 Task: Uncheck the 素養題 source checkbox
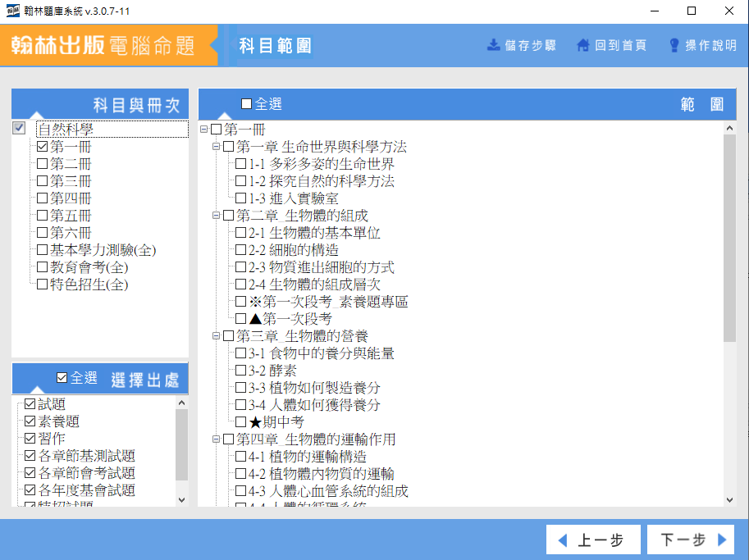(x=30, y=421)
